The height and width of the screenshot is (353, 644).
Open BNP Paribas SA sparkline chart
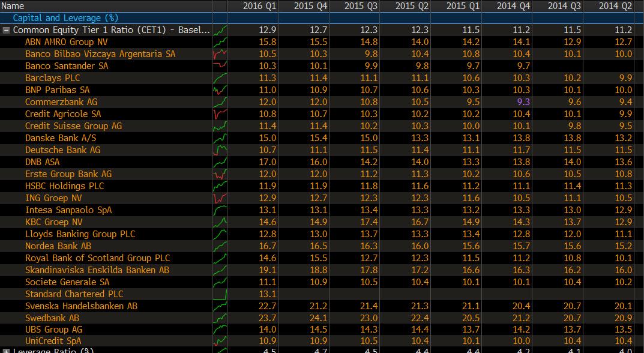pyautogui.click(x=220, y=89)
